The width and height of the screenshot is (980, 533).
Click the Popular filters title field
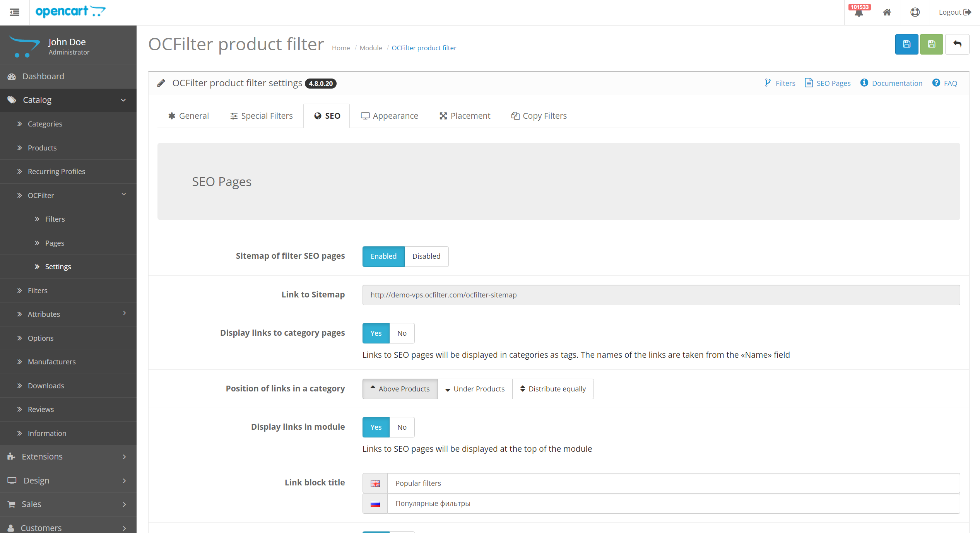point(673,483)
